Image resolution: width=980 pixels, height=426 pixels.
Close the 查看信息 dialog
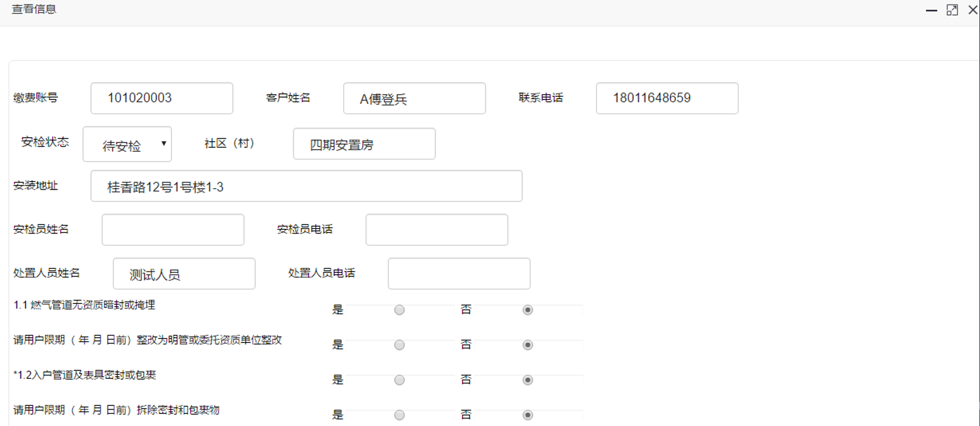coord(973,10)
